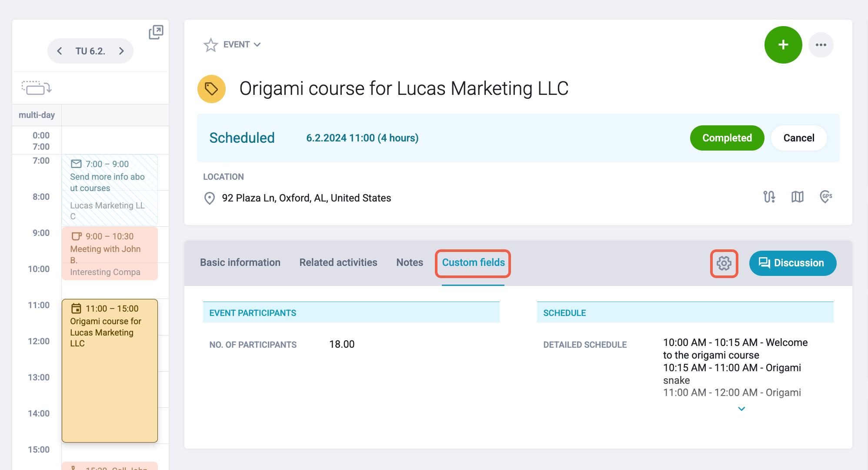The width and height of the screenshot is (868, 470).
Task: Open calendar in new window icon
Action: [156, 32]
